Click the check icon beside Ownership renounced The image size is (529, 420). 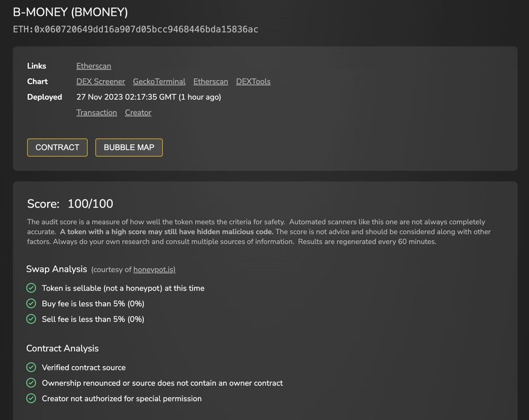pyautogui.click(x=31, y=383)
